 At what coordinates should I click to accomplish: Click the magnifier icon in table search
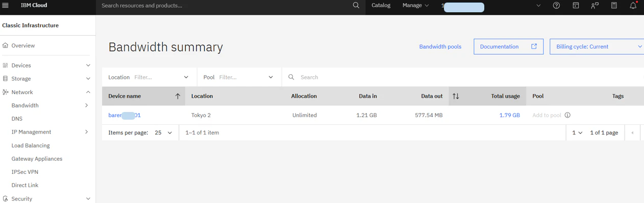pyautogui.click(x=291, y=77)
